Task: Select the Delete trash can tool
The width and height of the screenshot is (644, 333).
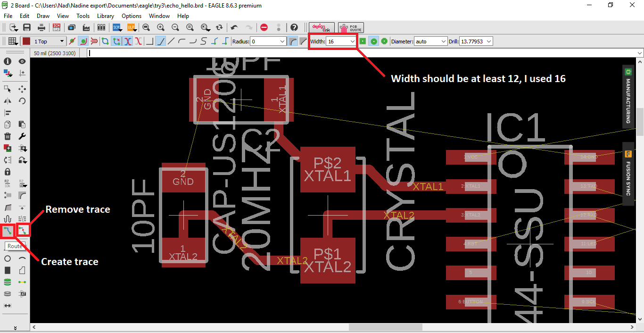Action: coord(8,136)
